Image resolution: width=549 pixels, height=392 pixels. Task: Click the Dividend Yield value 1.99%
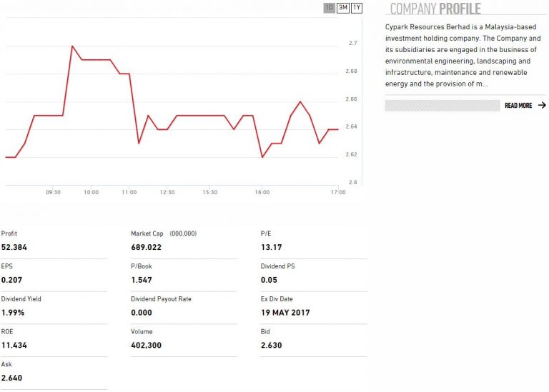(13, 313)
